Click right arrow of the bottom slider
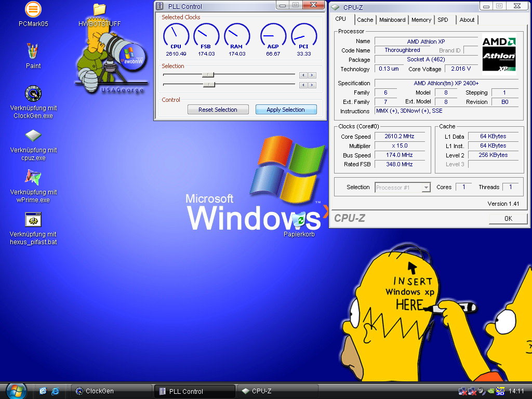The width and height of the screenshot is (532, 399). [x=312, y=85]
